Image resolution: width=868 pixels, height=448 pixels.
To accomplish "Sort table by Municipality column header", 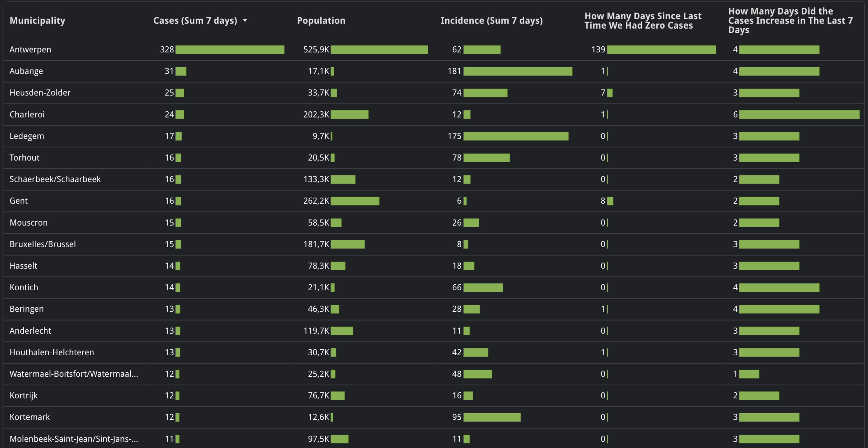I will (x=37, y=21).
